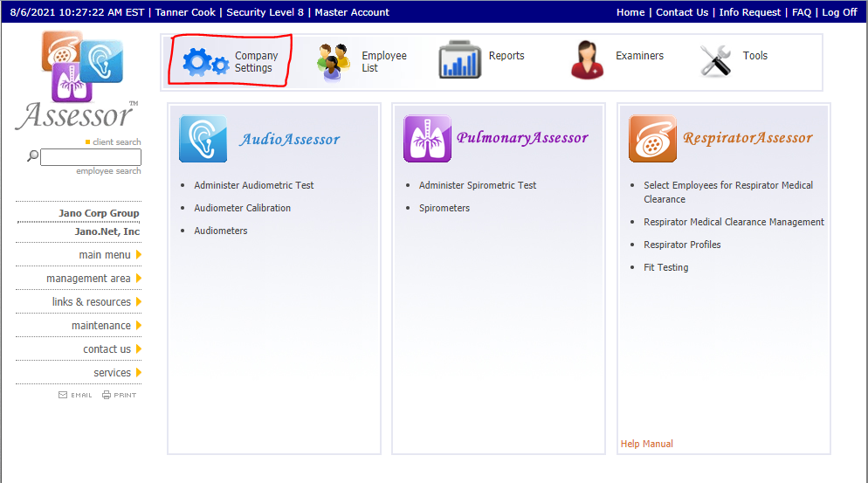Open the FAQ link
This screenshot has height=483, width=868.
click(802, 12)
